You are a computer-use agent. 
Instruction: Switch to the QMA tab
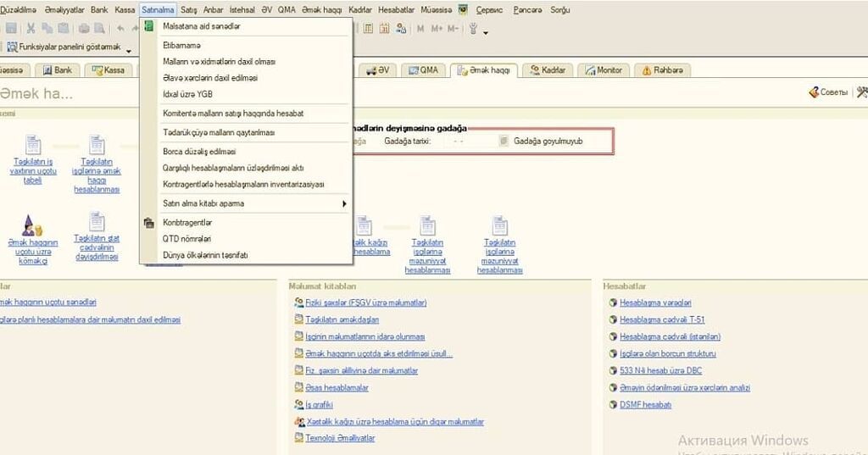click(x=424, y=70)
